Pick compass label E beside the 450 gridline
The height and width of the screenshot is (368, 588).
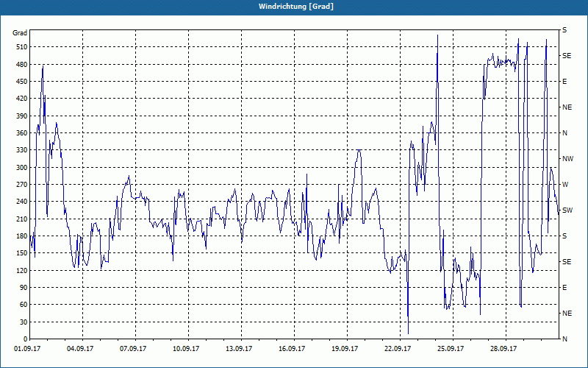click(x=564, y=82)
